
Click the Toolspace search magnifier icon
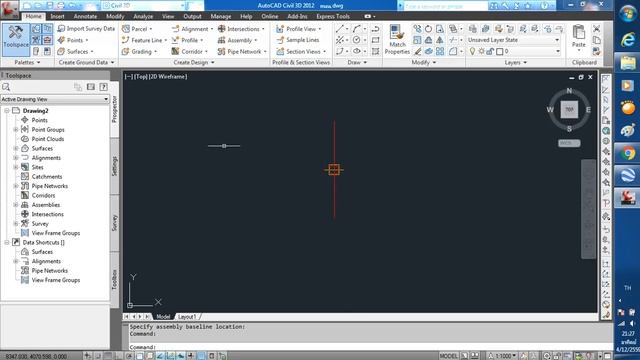(x=6, y=87)
